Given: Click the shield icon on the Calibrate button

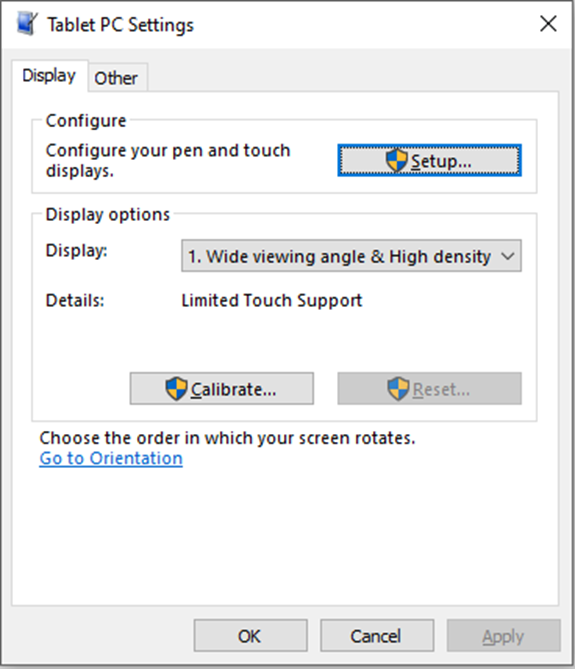Looking at the screenshot, I should pyautogui.click(x=176, y=389).
